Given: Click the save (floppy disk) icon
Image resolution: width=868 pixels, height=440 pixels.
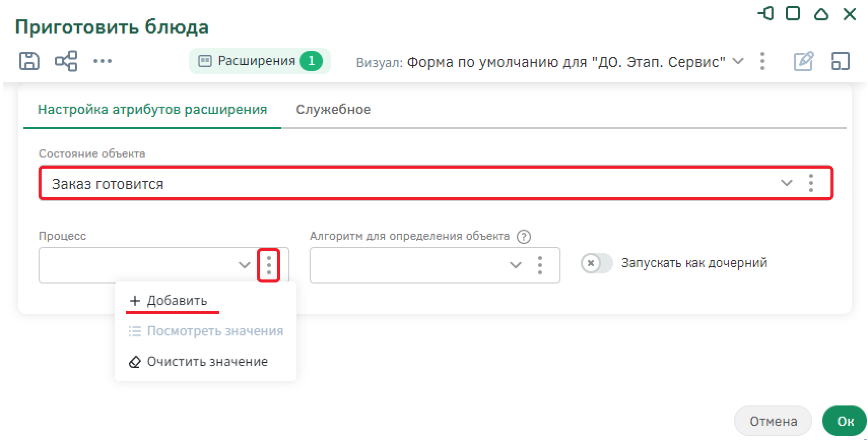Looking at the screenshot, I should click(x=29, y=61).
